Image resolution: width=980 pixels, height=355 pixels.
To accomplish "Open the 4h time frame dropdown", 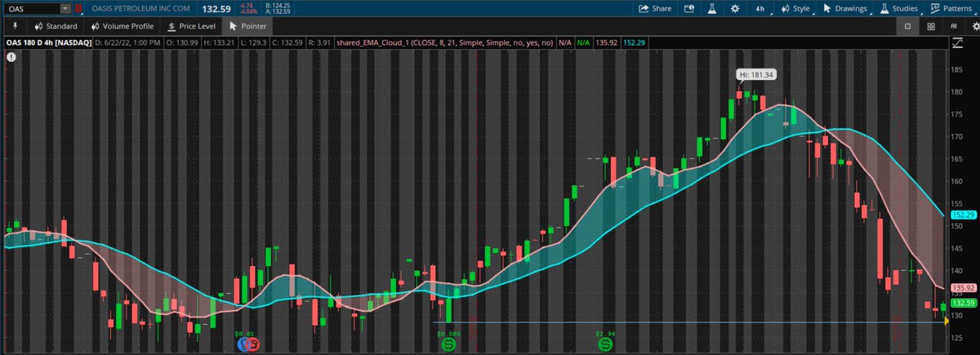I will click(x=763, y=8).
